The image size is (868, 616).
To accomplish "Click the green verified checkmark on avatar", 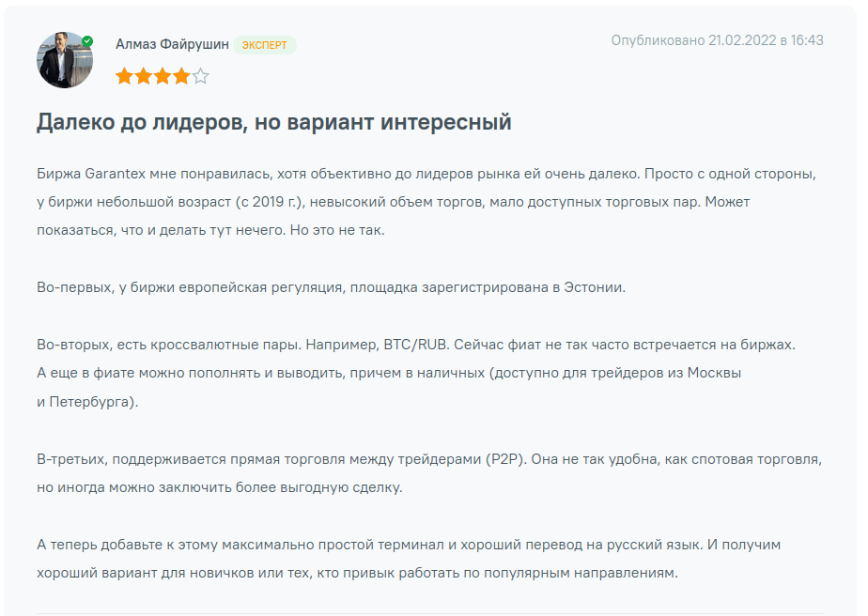I will point(87,41).
